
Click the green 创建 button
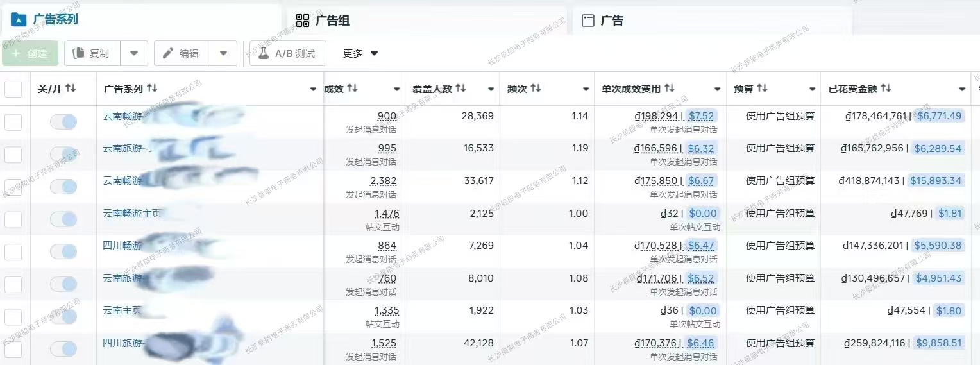click(30, 54)
